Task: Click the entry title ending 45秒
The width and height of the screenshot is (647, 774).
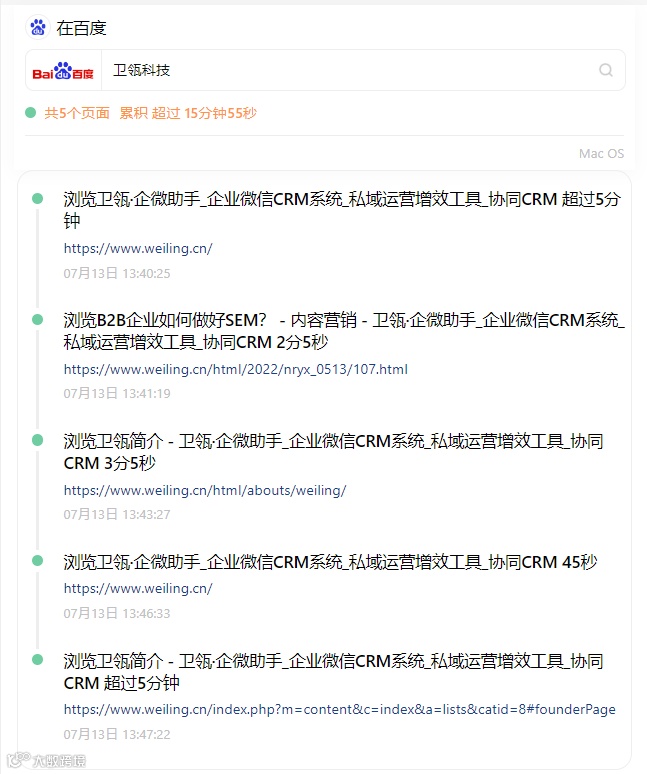Action: [x=330, y=562]
